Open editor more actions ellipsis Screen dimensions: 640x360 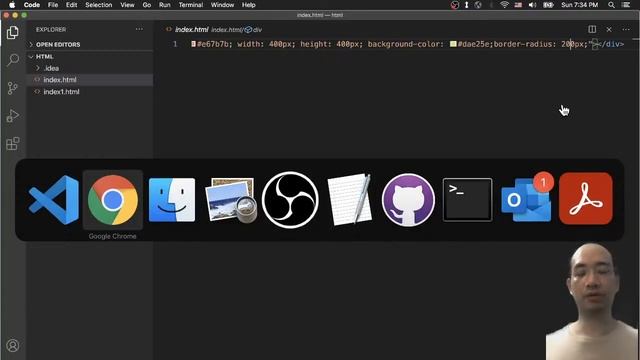tap(626, 29)
